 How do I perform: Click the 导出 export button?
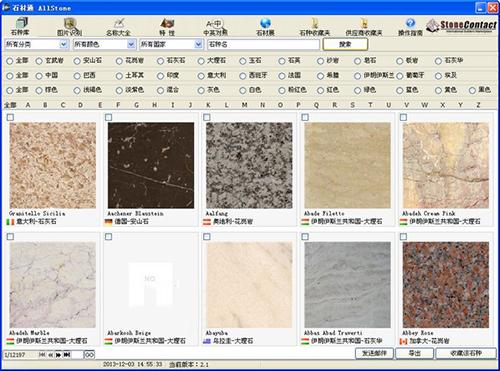(x=415, y=353)
